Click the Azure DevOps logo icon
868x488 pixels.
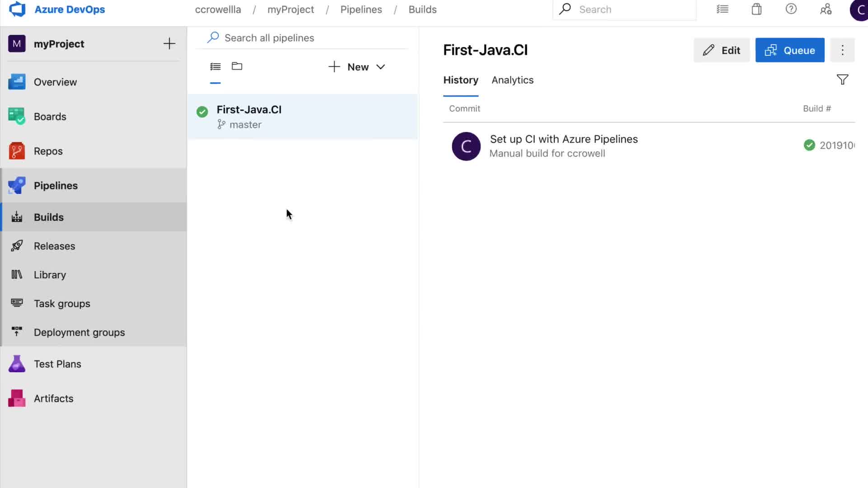coord(17,9)
